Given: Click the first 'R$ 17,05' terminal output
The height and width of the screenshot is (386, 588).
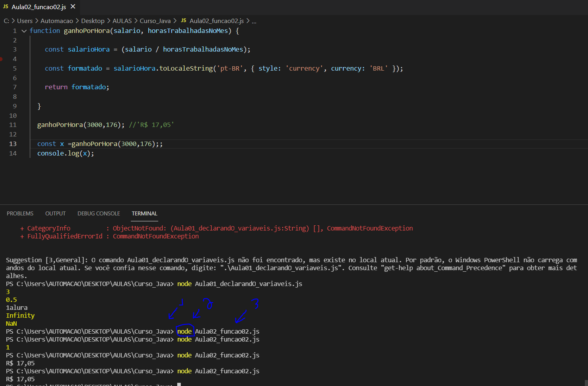Looking at the screenshot, I should (x=20, y=363).
